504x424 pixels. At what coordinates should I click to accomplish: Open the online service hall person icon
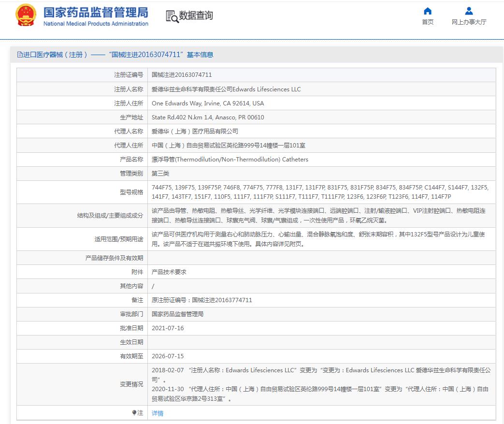click(x=469, y=11)
